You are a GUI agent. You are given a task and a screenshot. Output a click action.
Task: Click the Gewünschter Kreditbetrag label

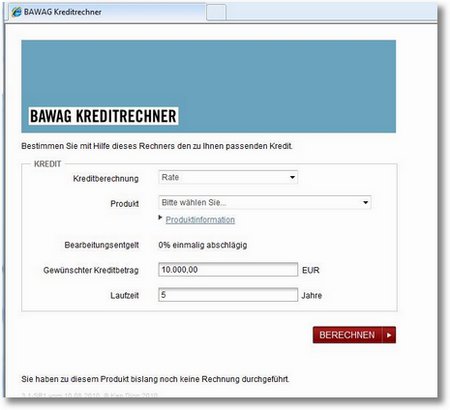click(91, 270)
